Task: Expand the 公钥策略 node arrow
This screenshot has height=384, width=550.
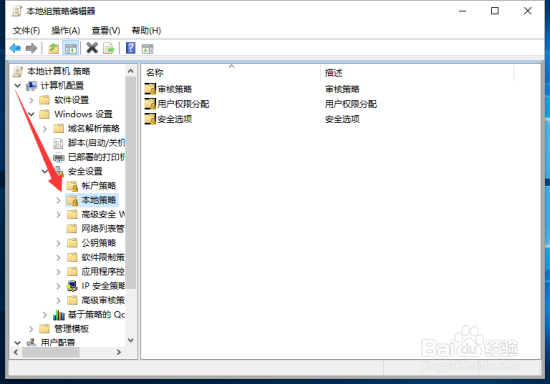Action: [59, 243]
